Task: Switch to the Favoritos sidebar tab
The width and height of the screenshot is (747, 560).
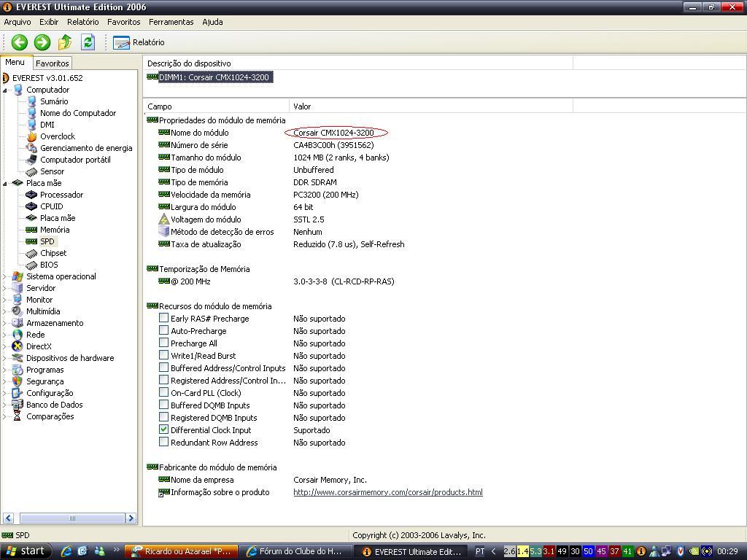Action: [53, 63]
